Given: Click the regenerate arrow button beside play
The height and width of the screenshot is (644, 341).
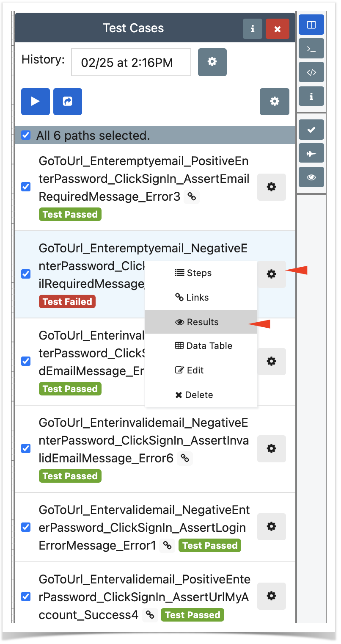Looking at the screenshot, I should pyautogui.click(x=68, y=102).
